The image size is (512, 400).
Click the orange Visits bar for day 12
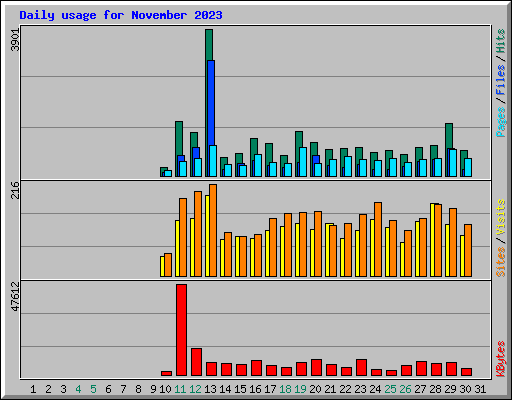[x=198, y=234]
